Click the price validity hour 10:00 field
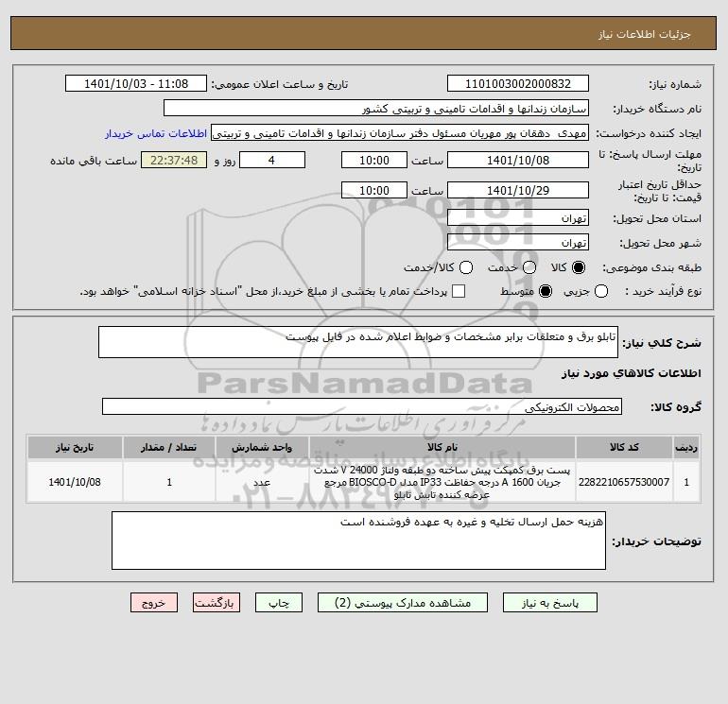The image size is (728, 704). [x=374, y=190]
